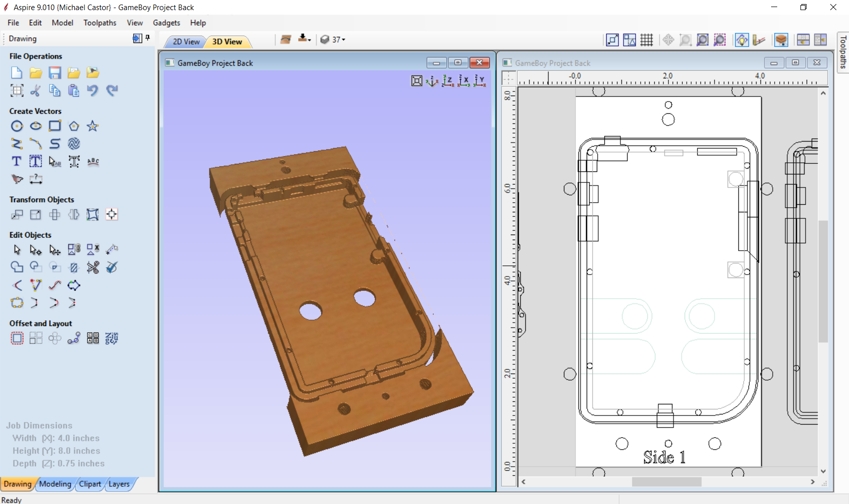
Task: Expand the Toolpaths side panel tab
Action: point(843,52)
